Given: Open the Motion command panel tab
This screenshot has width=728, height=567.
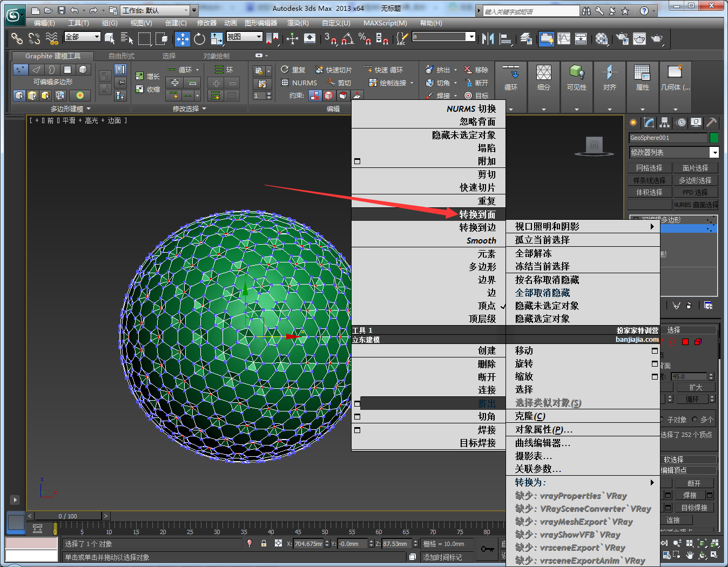Looking at the screenshot, I should (x=681, y=123).
